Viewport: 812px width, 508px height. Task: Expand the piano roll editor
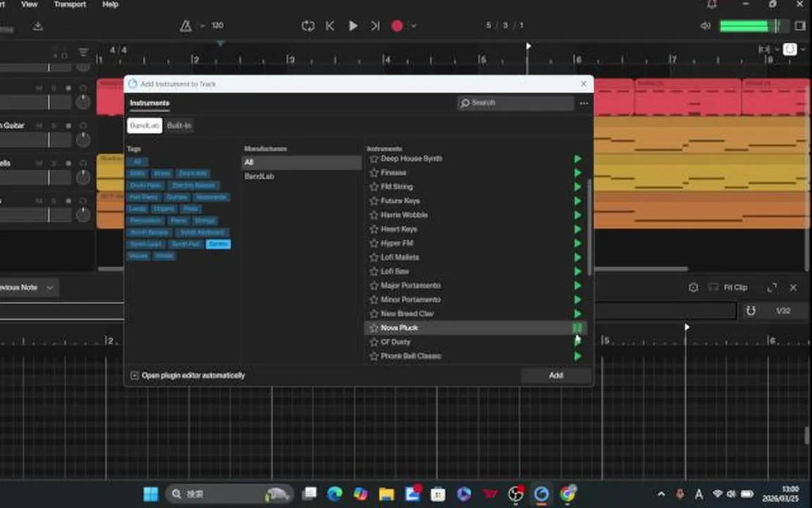click(x=772, y=287)
